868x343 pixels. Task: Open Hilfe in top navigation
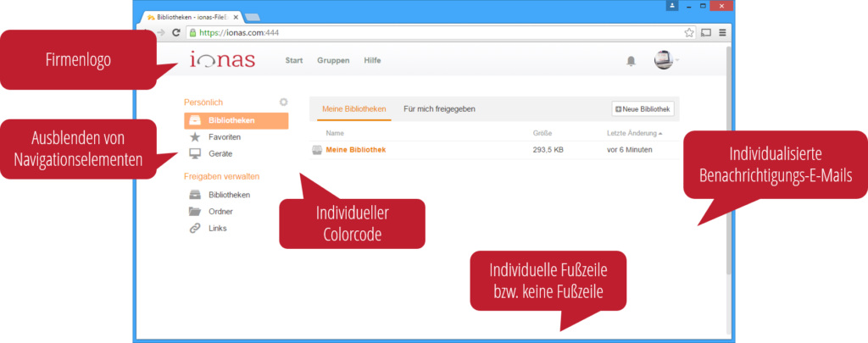(x=373, y=60)
